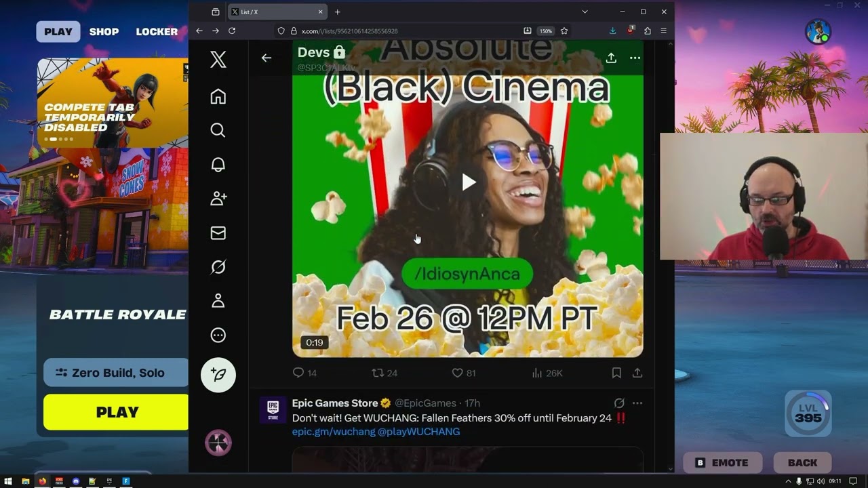Go to Home in the X sidebar
The height and width of the screenshot is (488, 868).
click(218, 97)
